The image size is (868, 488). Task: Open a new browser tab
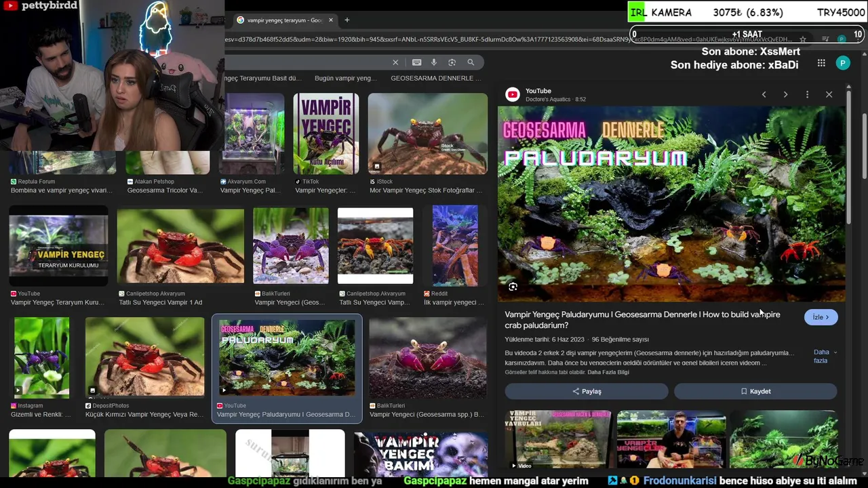click(347, 20)
